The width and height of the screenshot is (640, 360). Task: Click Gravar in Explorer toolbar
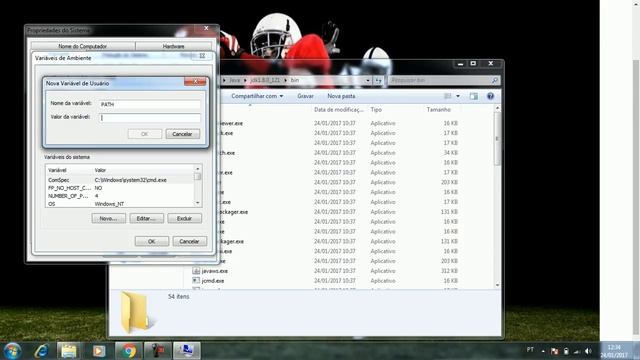305,96
